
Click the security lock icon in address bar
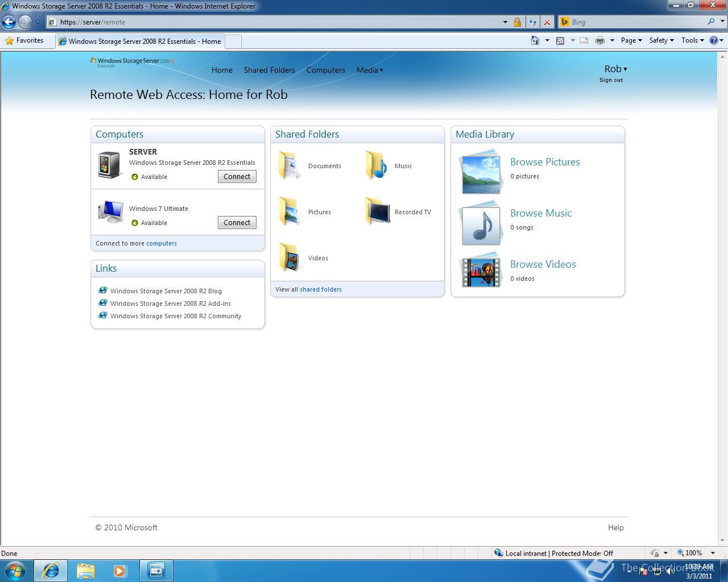coord(517,22)
